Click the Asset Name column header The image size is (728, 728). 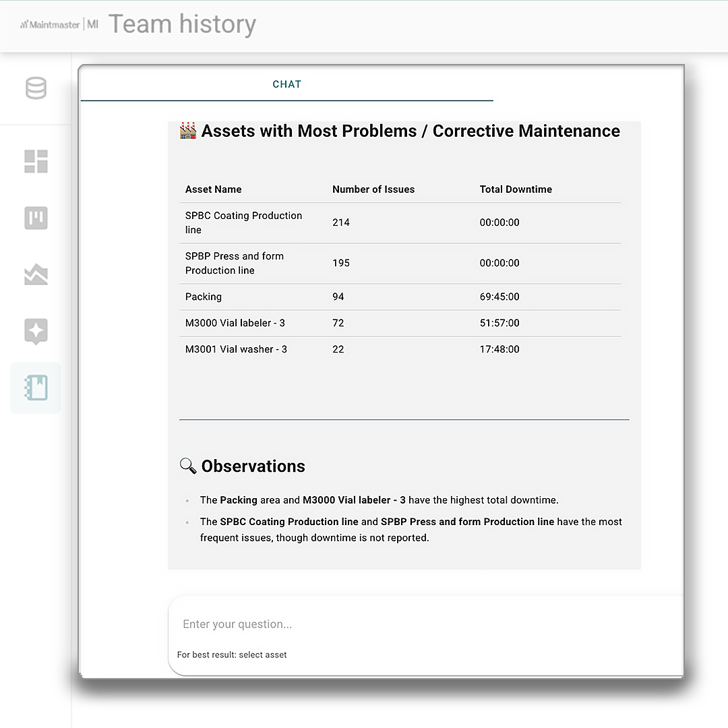point(213,189)
